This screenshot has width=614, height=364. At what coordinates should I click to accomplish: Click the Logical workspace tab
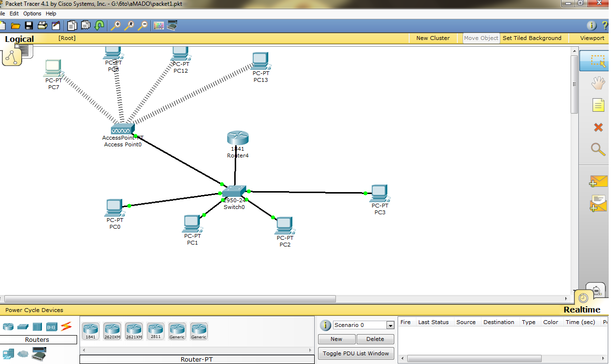[x=19, y=39]
